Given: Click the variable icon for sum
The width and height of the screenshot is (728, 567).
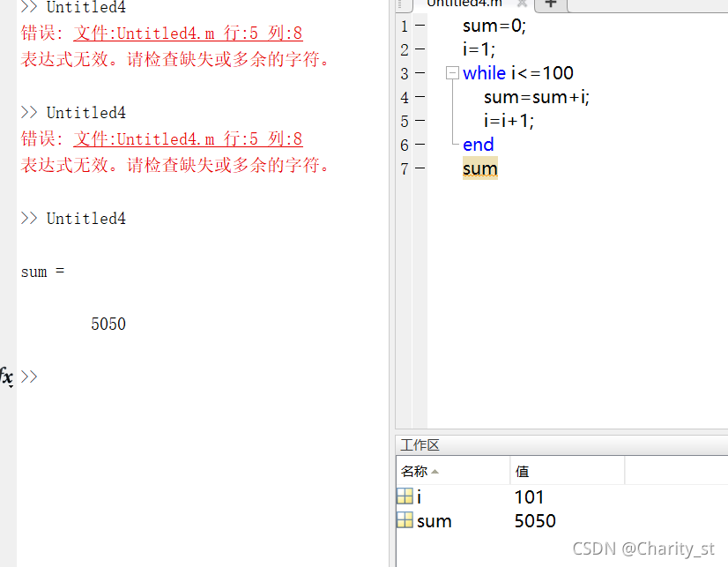Looking at the screenshot, I should click(405, 521).
